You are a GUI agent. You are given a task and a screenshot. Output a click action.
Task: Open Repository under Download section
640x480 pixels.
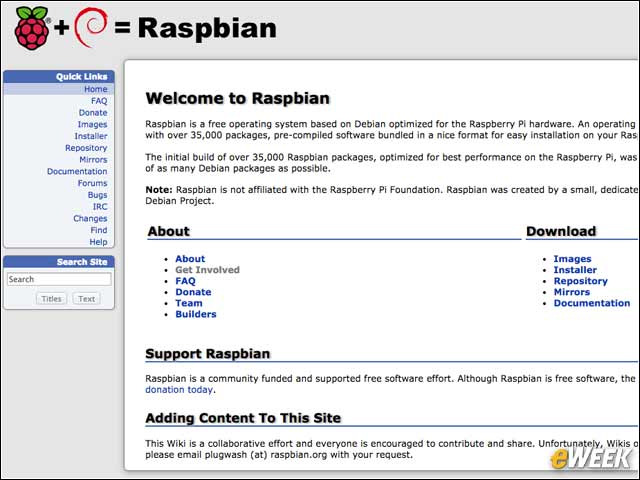(x=580, y=281)
